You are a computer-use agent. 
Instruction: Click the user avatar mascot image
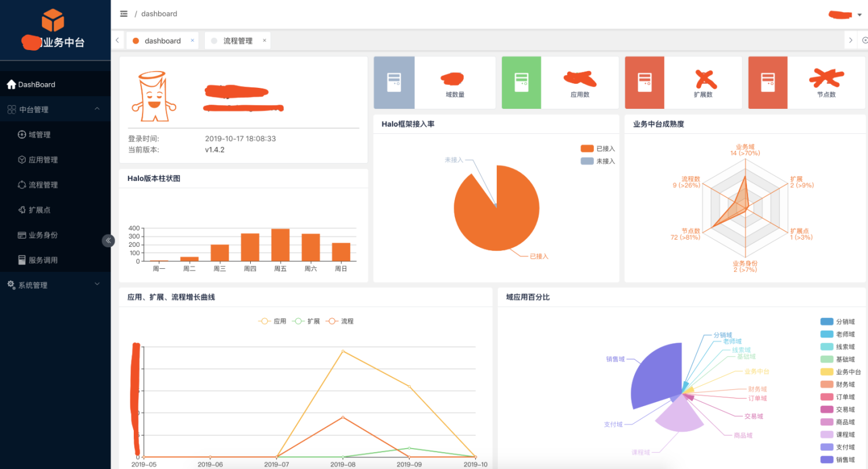[x=154, y=97]
